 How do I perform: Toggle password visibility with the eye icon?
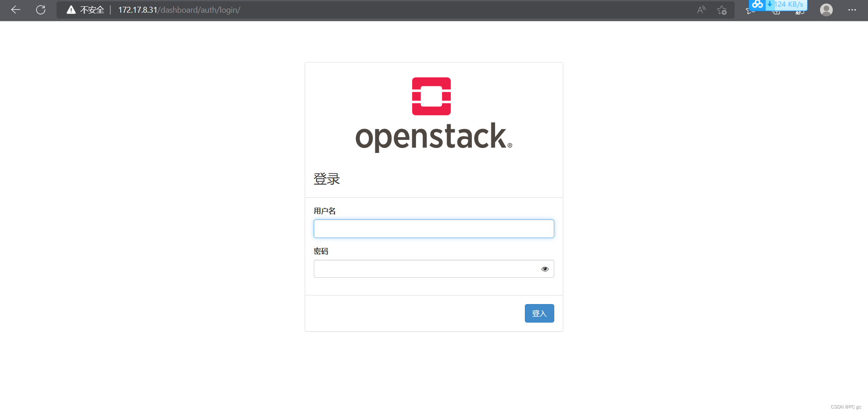[x=545, y=269]
